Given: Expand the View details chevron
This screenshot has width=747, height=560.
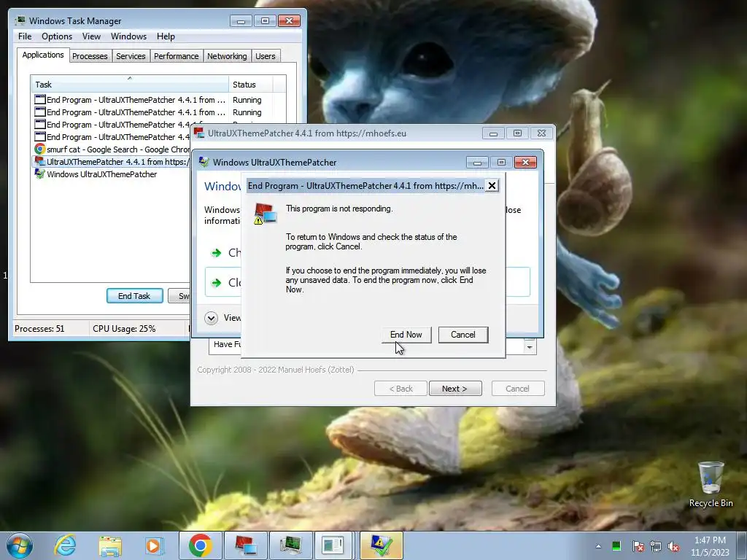Looking at the screenshot, I should (x=211, y=318).
